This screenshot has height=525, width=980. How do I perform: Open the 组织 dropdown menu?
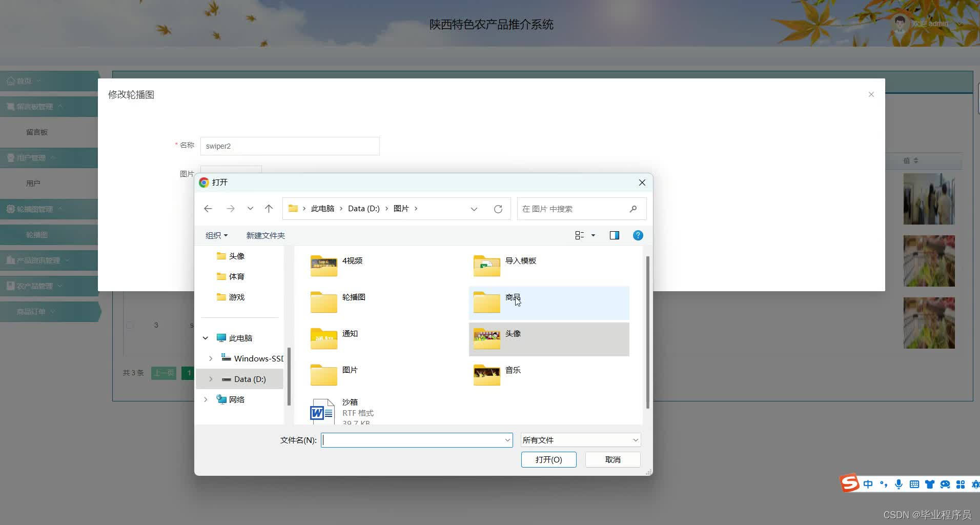coord(216,235)
